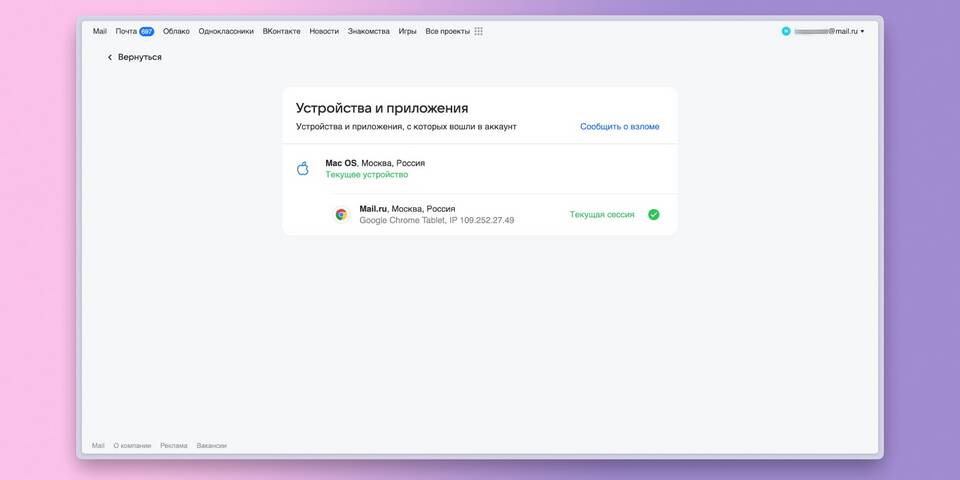
Task: Click the Вакансии footer link
Action: (x=211, y=445)
